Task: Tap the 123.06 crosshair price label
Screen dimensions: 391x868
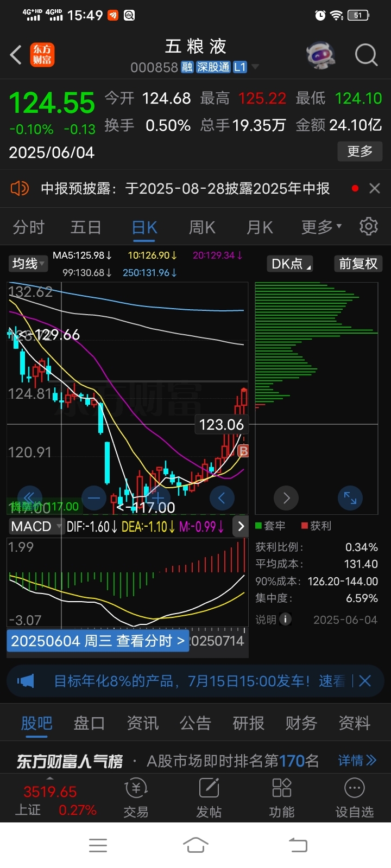Action: pos(222,424)
